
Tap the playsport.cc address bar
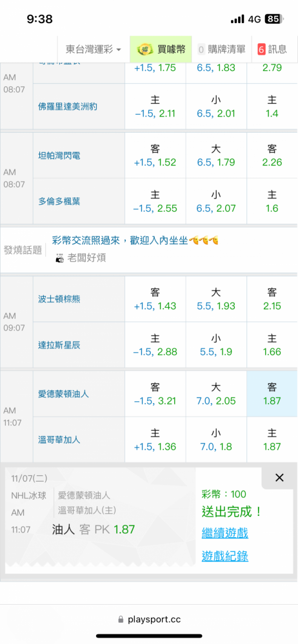149,620
